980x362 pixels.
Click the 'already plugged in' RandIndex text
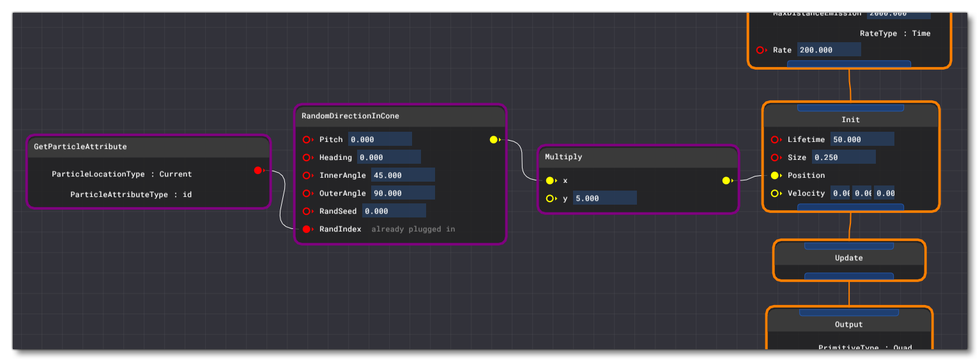click(413, 229)
